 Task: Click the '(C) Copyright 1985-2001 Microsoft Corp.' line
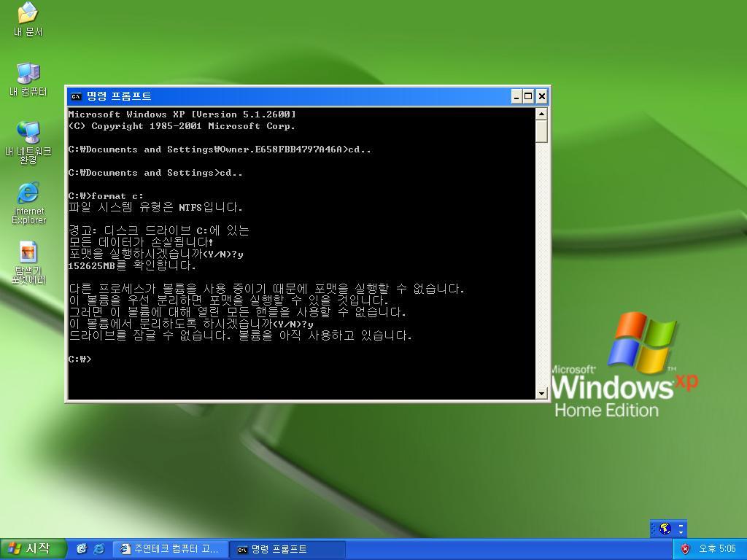point(182,126)
